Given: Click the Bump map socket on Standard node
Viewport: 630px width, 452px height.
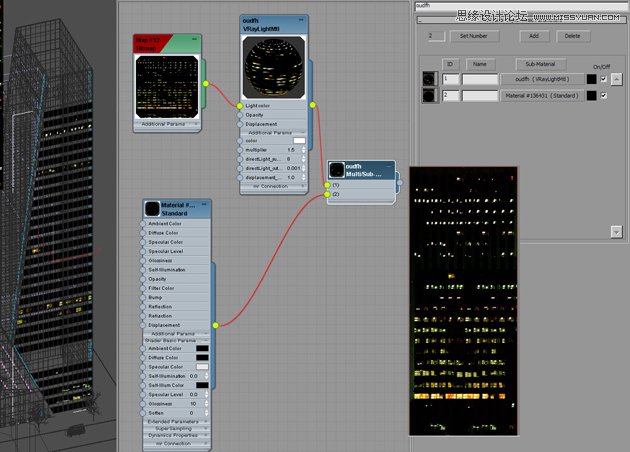Looking at the screenshot, I should pos(143,298).
